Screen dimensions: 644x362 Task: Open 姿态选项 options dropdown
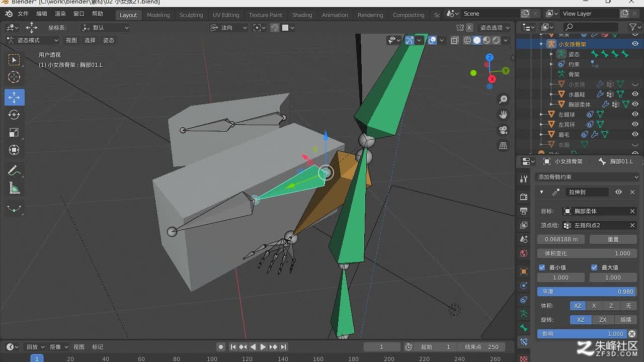[x=495, y=28]
